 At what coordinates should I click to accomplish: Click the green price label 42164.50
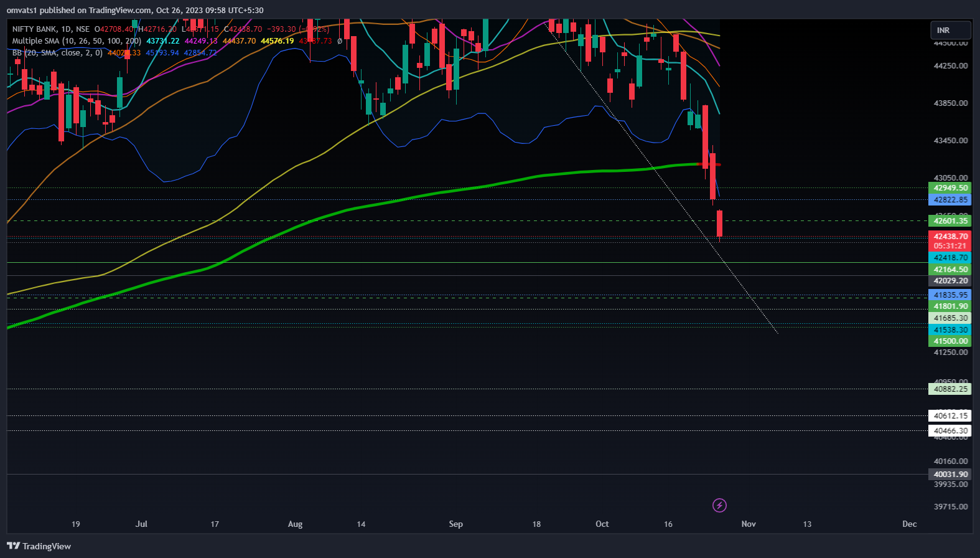pos(950,270)
